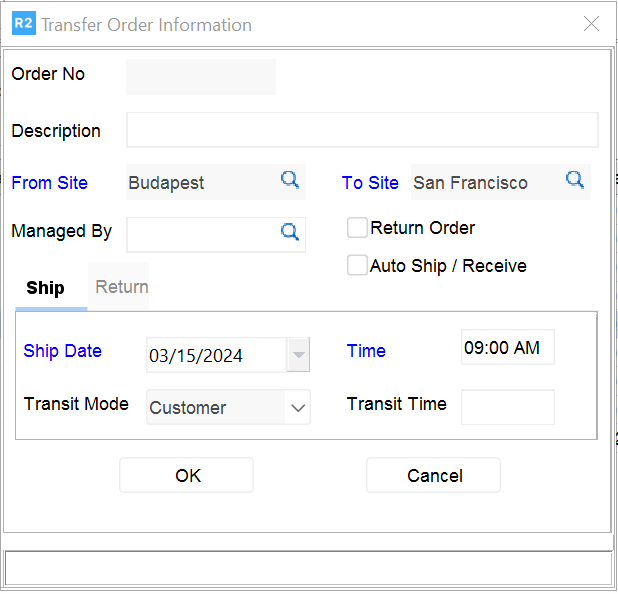
Task: Toggle Auto Ship / Receive checkbox
Action: (x=357, y=265)
